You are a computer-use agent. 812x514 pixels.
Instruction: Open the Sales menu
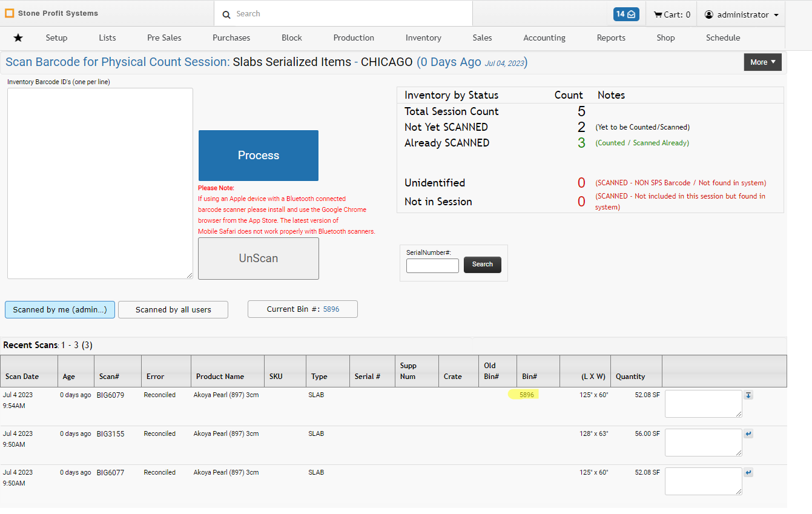482,38
